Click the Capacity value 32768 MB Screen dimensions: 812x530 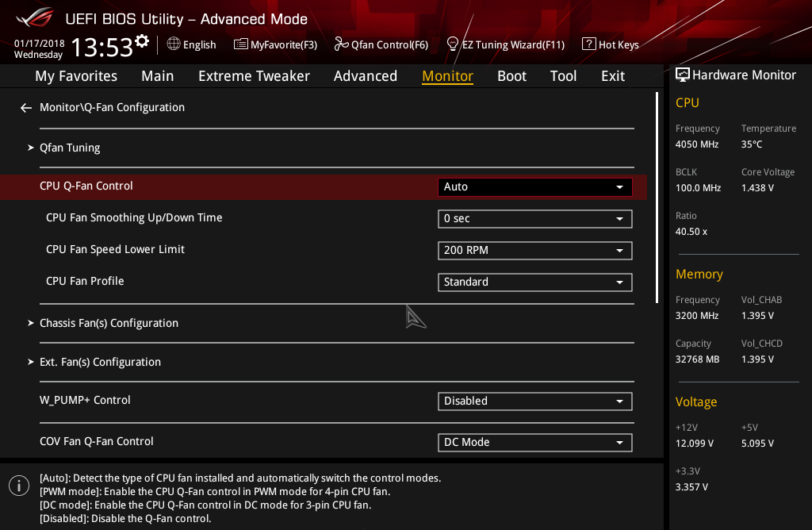(x=698, y=359)
